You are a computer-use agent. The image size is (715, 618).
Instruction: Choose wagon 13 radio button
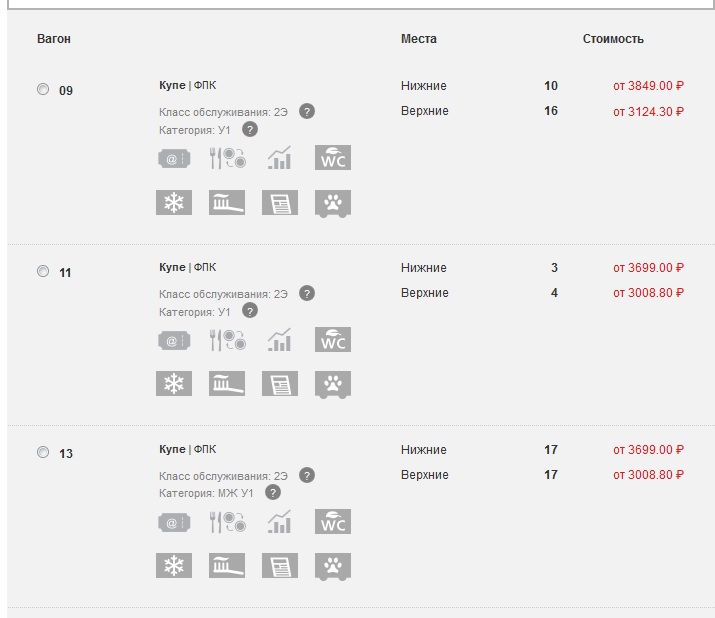coord(43,453)
